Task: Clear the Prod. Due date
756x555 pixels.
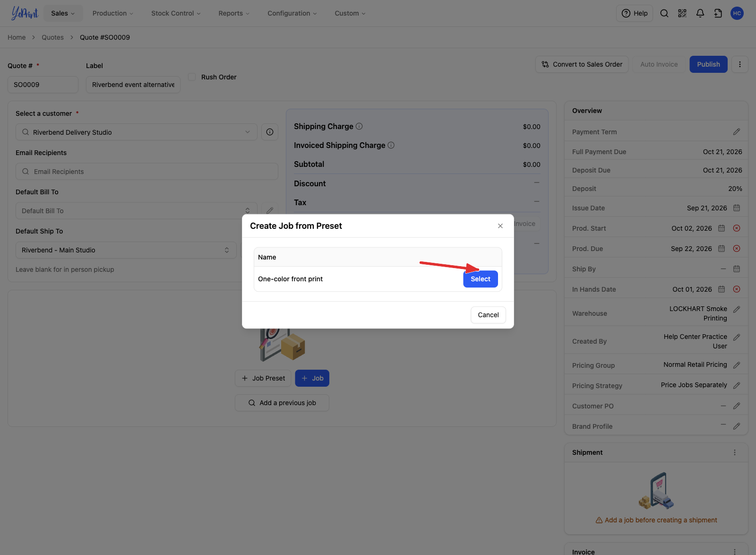Action: 737,249
